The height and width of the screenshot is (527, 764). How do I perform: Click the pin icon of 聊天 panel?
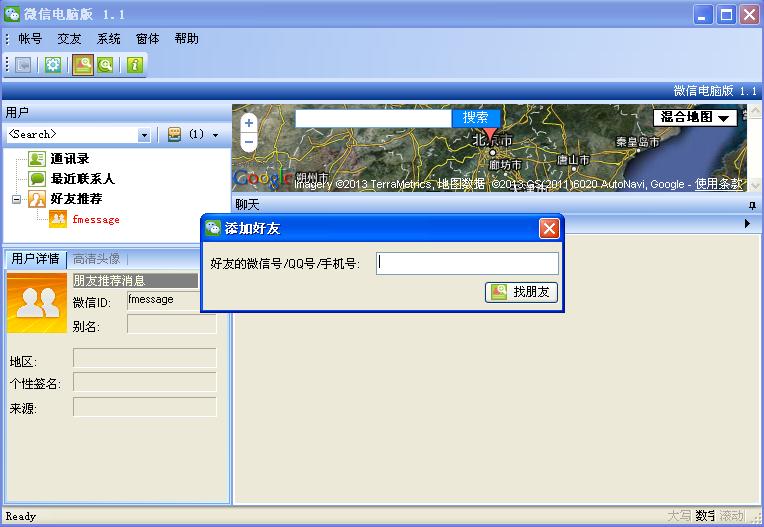click(x=752, y=206)
